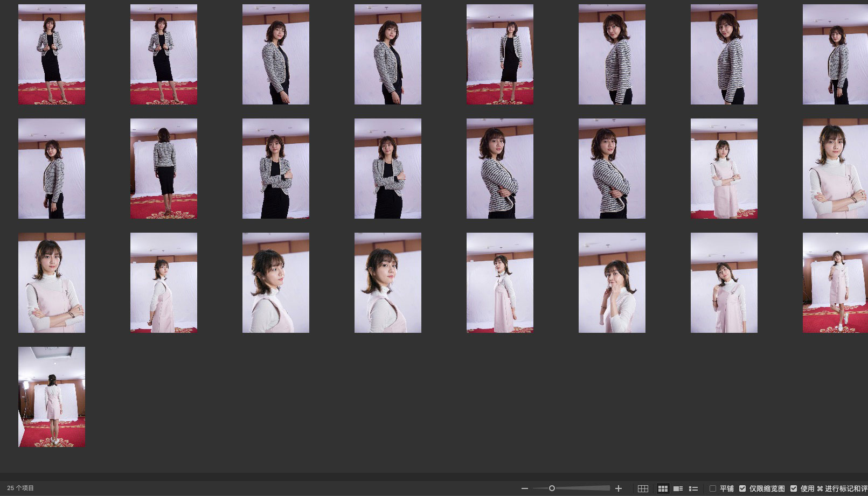This screenshot has width=868, height=496.
Task: Uncheck the 仅限缩览图 option
Action: (x=742, y=488)
